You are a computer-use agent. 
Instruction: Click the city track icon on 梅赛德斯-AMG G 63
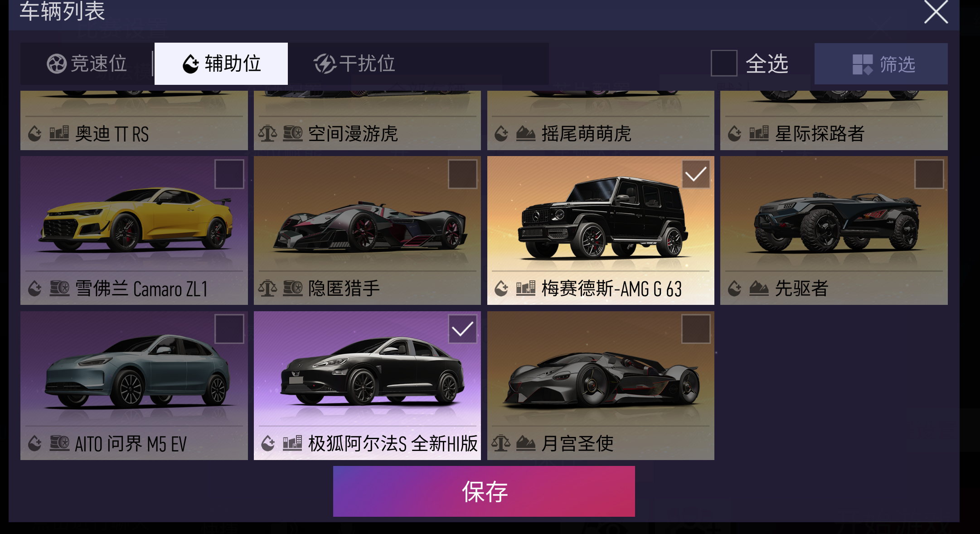click(x=526, y=288)
